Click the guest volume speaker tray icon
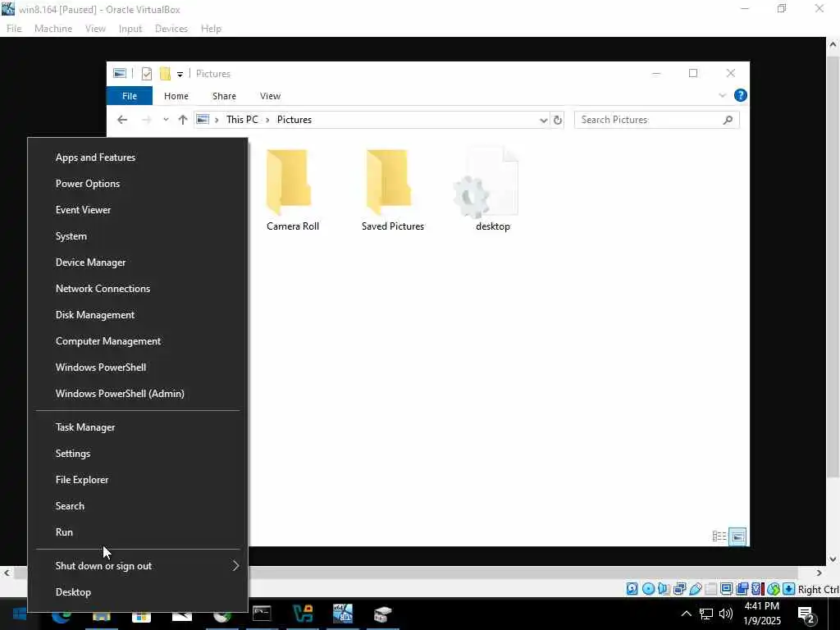Viewport: 840px width, 630px height. pos(726,614)
